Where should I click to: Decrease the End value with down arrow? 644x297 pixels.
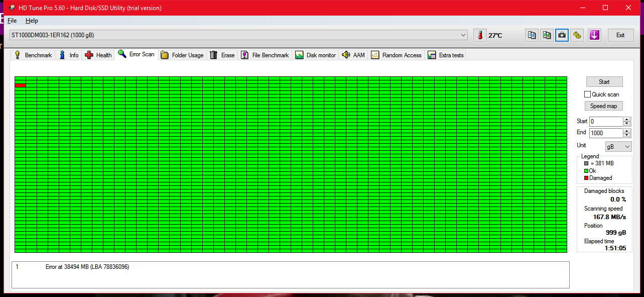[x=626, y=135]
